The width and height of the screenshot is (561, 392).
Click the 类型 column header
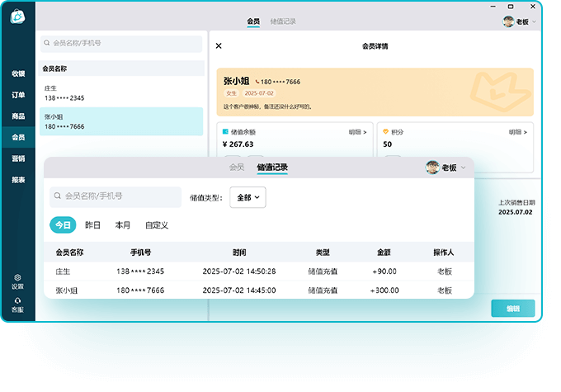pos(323,253)
